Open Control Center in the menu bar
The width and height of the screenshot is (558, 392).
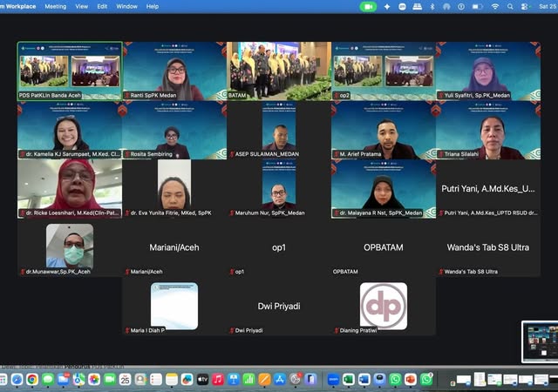525,6
